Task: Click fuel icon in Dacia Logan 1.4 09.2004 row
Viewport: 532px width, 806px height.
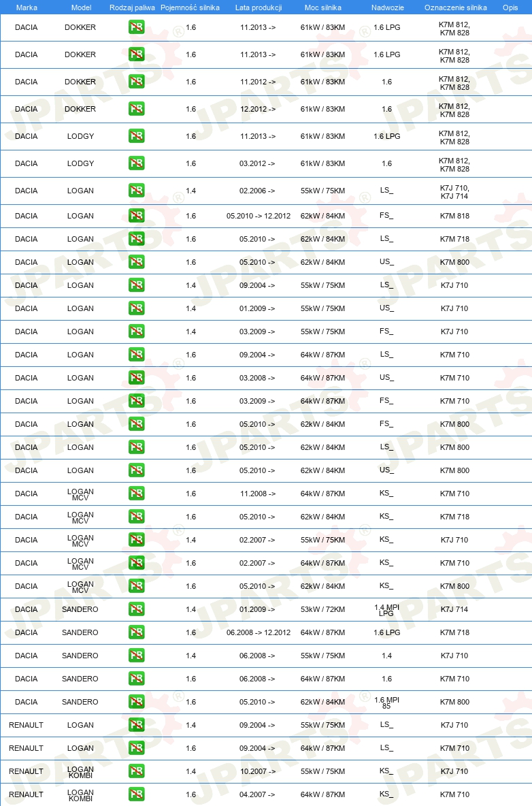Action: (137, 285)
